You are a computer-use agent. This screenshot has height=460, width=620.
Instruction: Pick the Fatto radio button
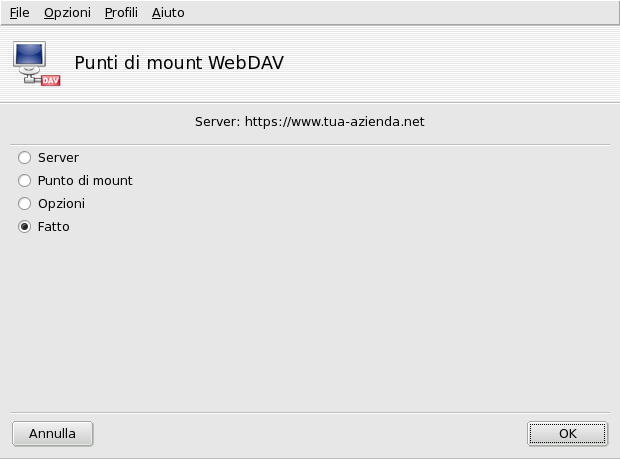25,227
